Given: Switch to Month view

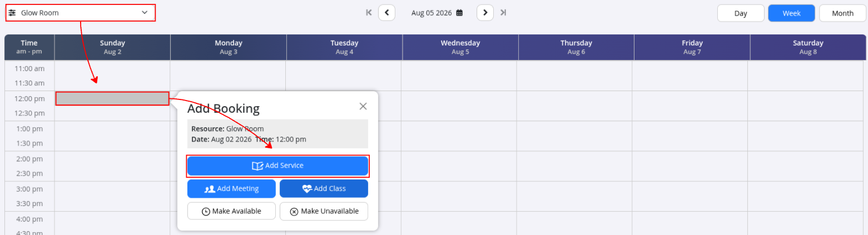Looking at the screenshot, I should (x=843, y=13).
